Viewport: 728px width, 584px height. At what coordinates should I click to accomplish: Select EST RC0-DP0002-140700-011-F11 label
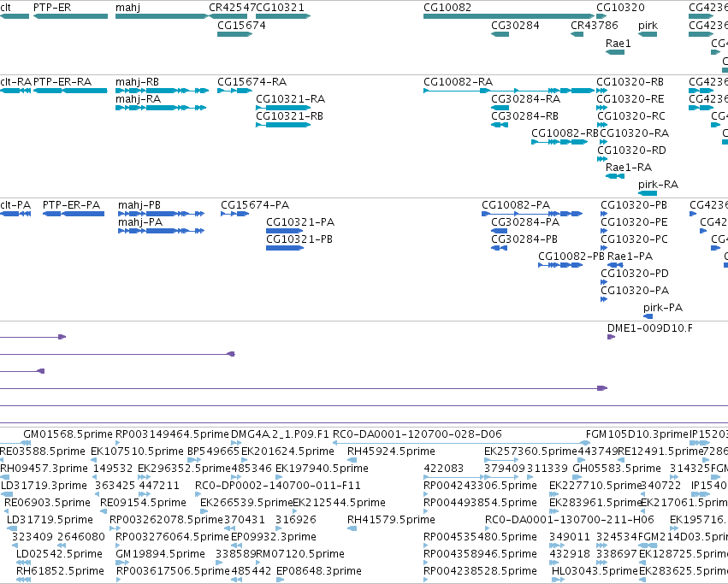[x=278, y=486]
